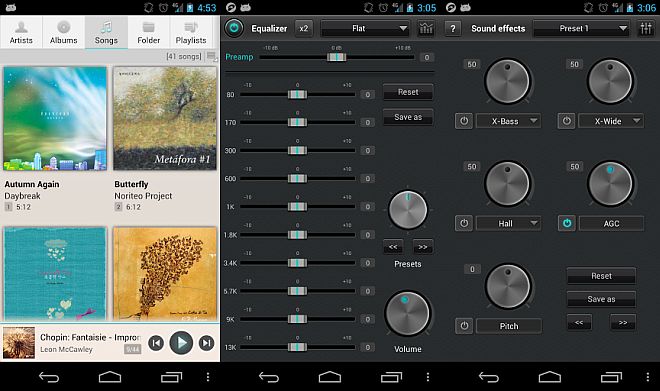Screen dimensions: 660x391
Task: Click the Hall level knob
Action: tap(507, 184)
